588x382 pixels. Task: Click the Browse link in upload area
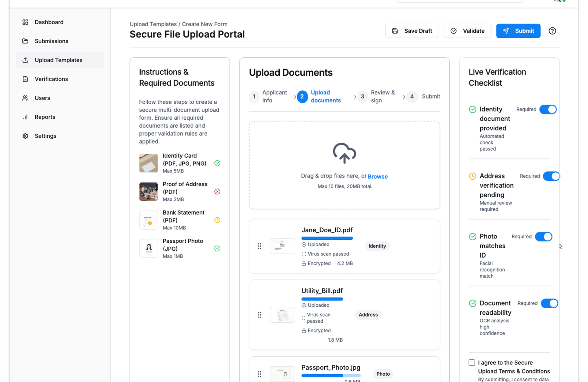pos(378,177)
